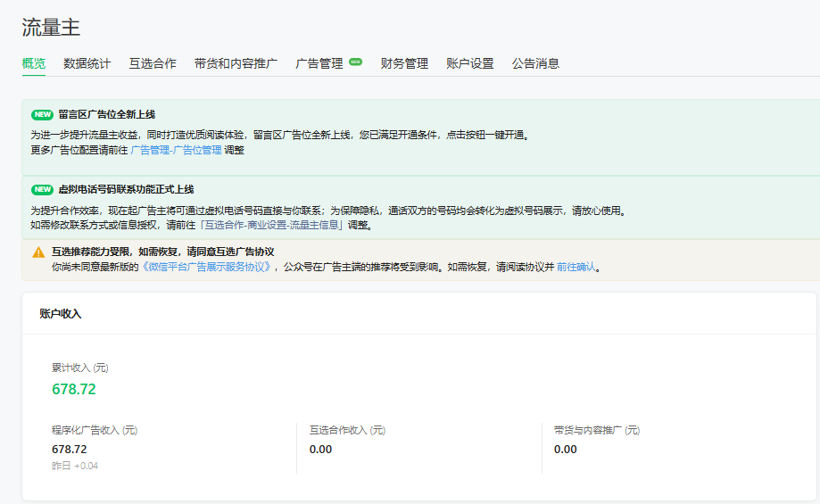View the 公告消息 tab
The height and width of the screenshot is (504, 820).
click(535, 63)
